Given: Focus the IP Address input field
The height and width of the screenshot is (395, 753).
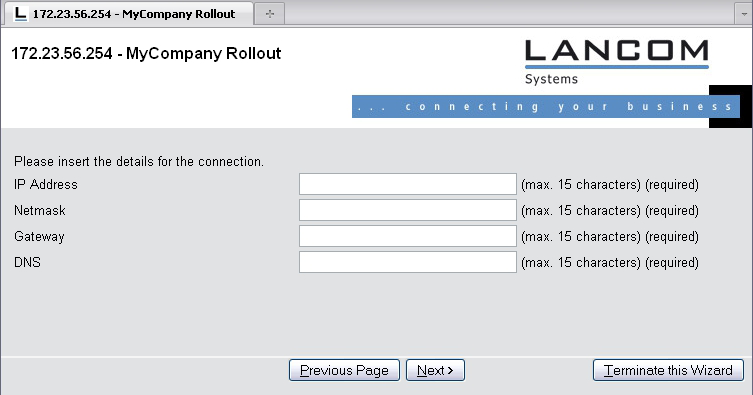Looking at the screenshot, I should [408, 184].
